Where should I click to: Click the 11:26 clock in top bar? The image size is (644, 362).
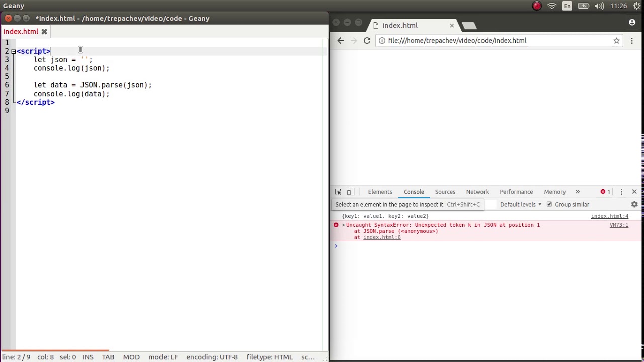click(618, 6)
